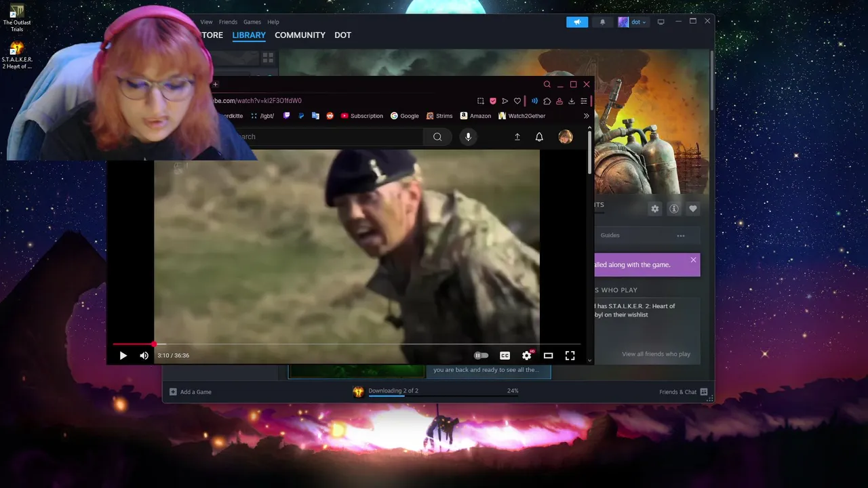Open YouTube notifications bell
The image size is (868, 488).
click(x=539, y=137)
